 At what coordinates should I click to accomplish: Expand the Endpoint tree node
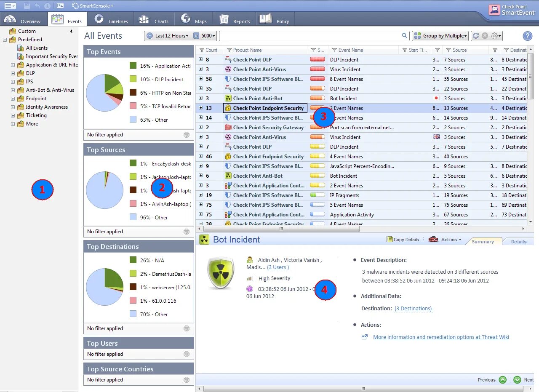tap(13, 99)
